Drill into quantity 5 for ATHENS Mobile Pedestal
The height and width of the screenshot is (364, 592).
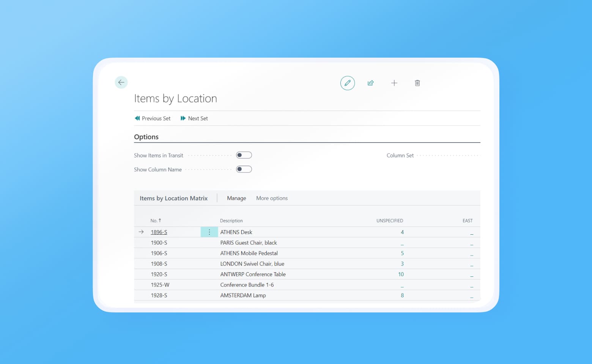coord(402,253)
